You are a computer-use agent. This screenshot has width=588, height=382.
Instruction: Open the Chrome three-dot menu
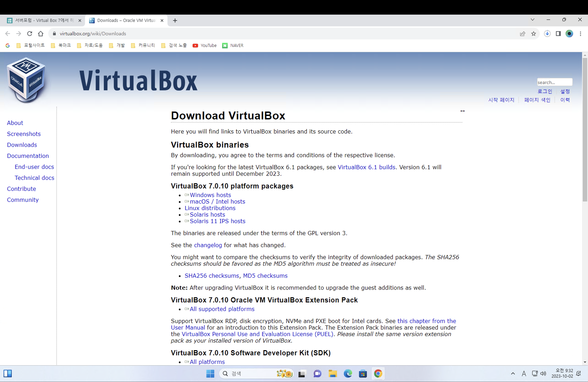[x=581, y=33]
